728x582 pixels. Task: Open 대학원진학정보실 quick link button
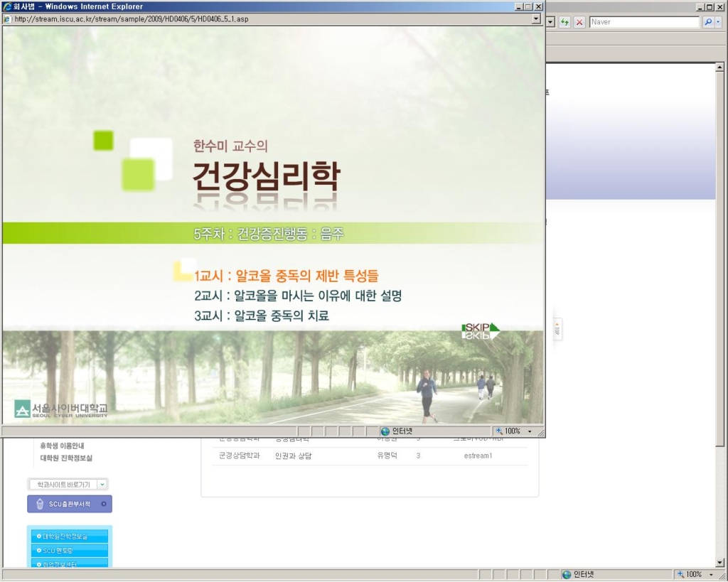(70, 536)
